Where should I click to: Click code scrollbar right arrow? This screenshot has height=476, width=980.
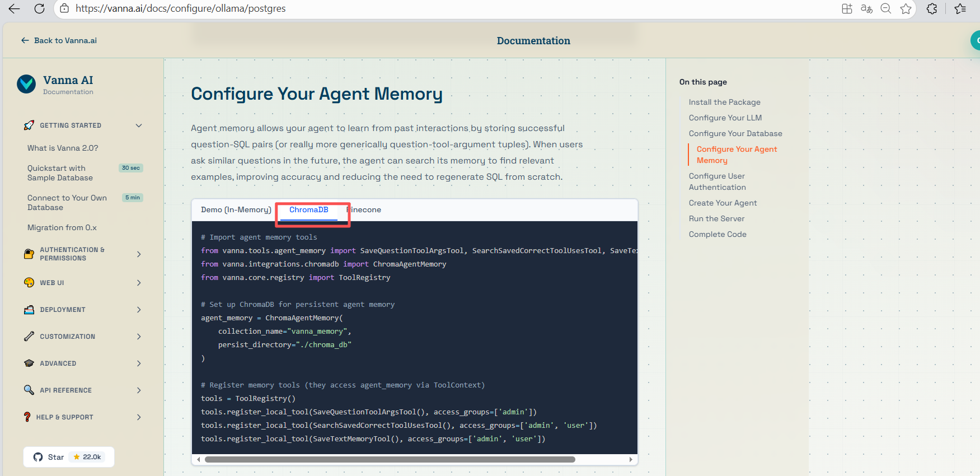click(x=631, y=460)
